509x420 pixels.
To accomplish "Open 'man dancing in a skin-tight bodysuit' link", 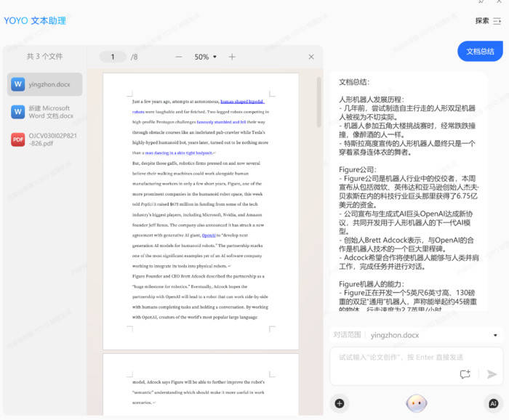I will [x=179, y=153].
